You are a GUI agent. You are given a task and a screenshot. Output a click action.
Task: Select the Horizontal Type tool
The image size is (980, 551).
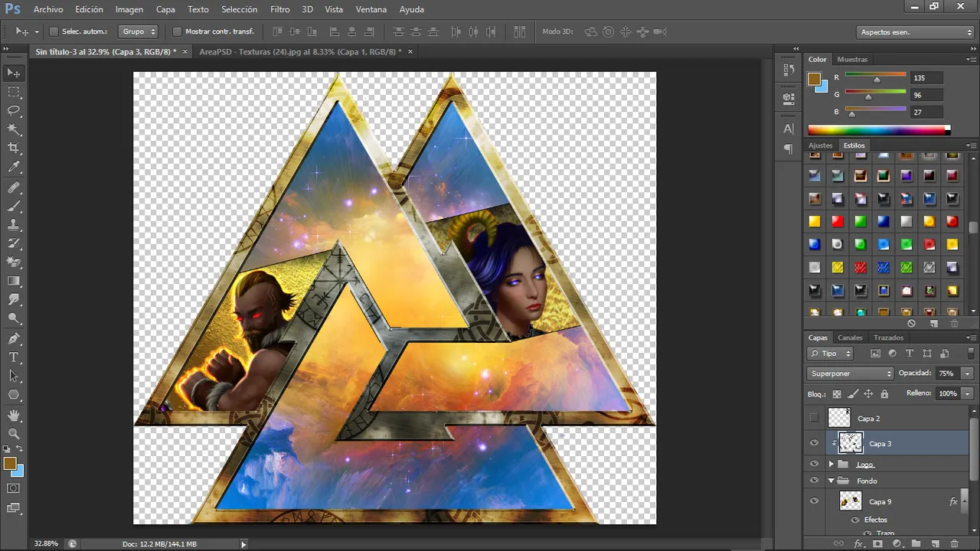point(14,357)
